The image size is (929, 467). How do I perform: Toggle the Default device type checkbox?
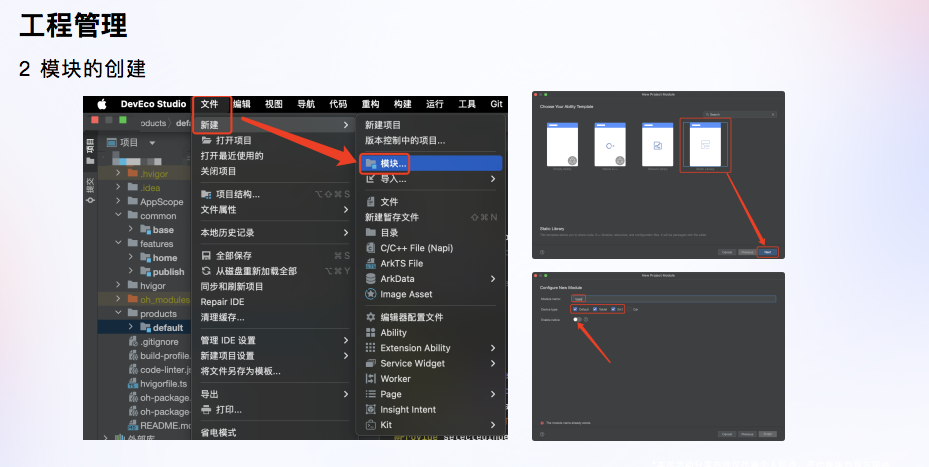coord(574,309)
